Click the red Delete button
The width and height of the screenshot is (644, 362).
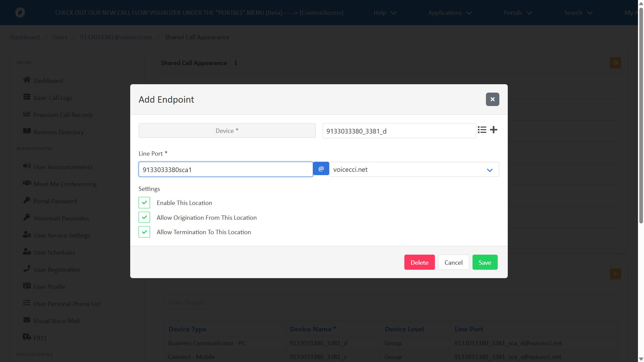pos(419,262)
